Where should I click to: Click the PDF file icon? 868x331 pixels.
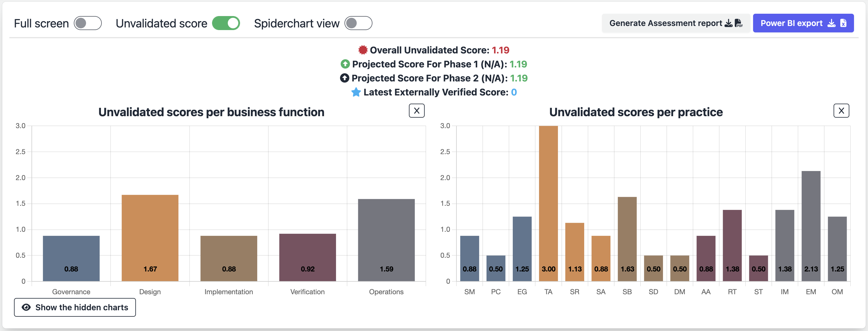pos(738,23)
